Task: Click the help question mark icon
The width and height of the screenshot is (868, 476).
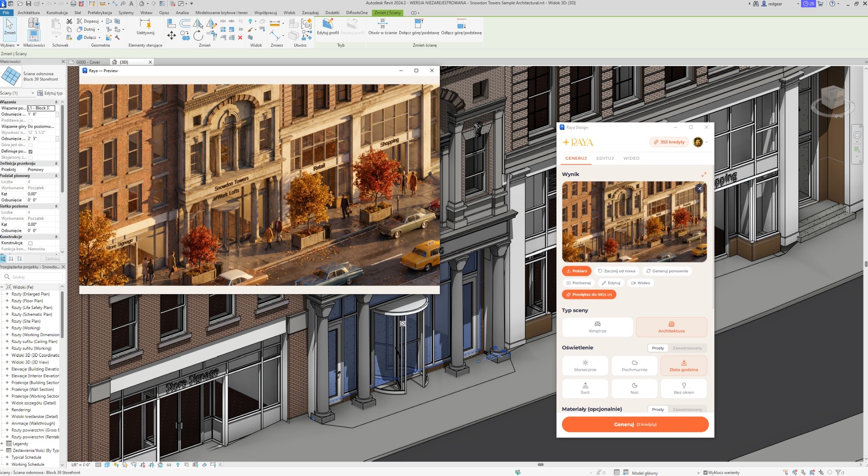Action: coord(832,4)
